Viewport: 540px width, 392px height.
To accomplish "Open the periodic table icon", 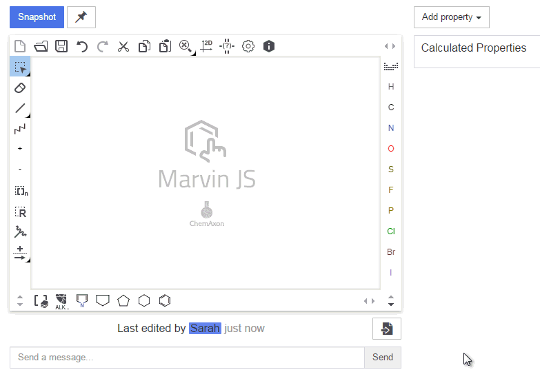I will pyautogui.click(x=391, y=67).
